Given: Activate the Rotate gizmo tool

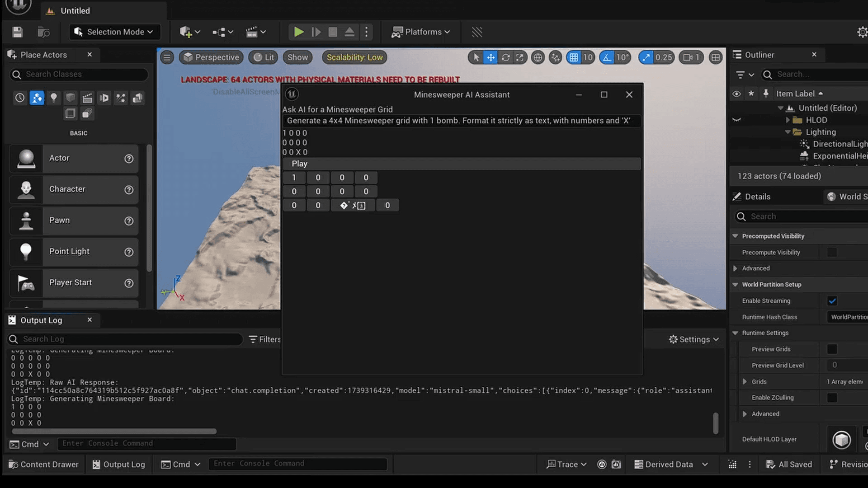Looking at the screenshot, I should 505,57.
